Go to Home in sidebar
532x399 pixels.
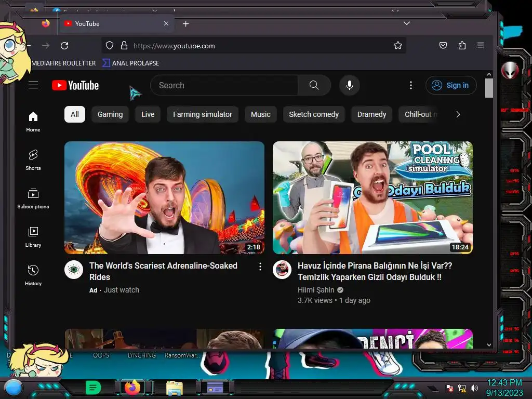33,122
